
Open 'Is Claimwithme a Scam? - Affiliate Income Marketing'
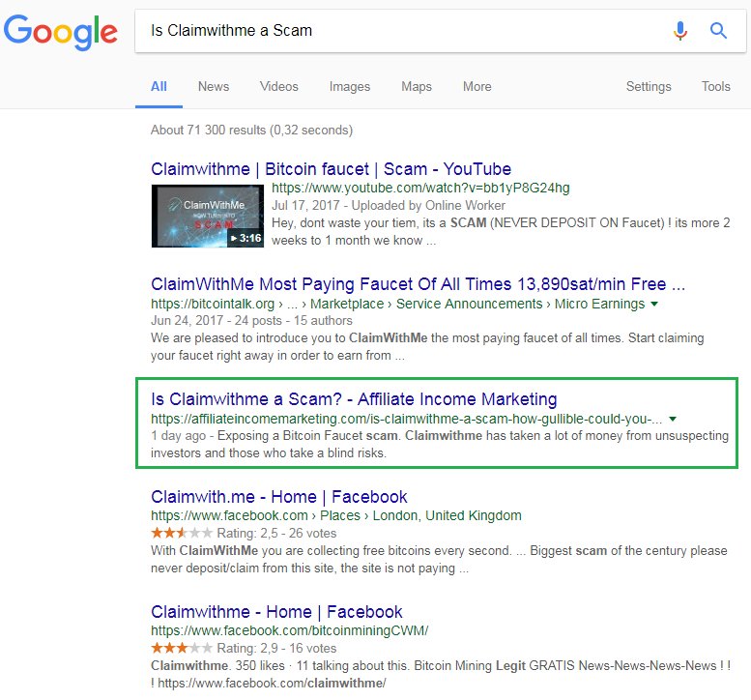(x=354, y=399)
